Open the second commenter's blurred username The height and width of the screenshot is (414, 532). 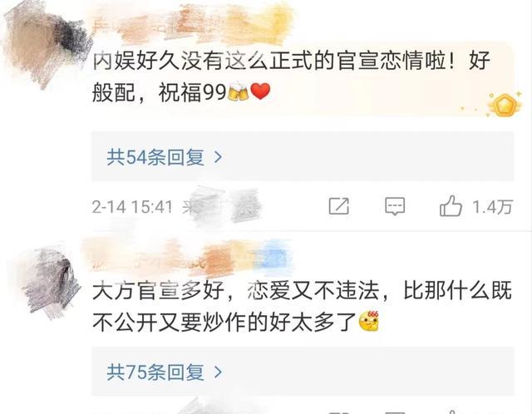189,258
